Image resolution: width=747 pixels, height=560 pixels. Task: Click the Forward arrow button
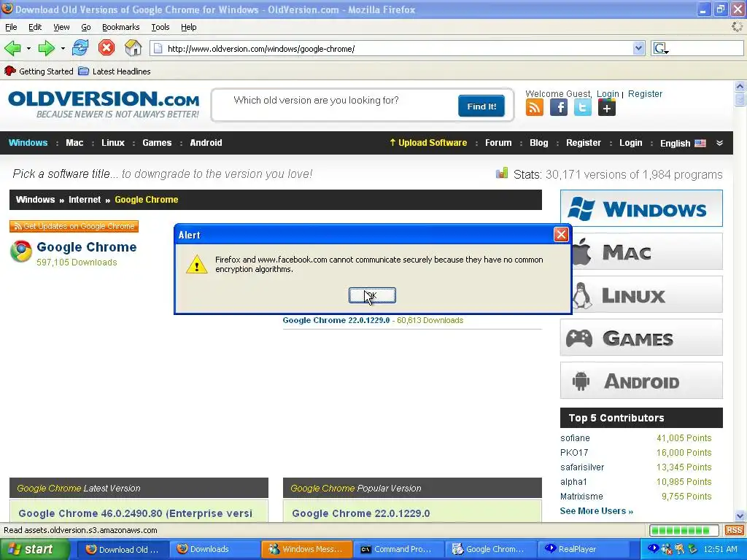(x=46, y=48)
